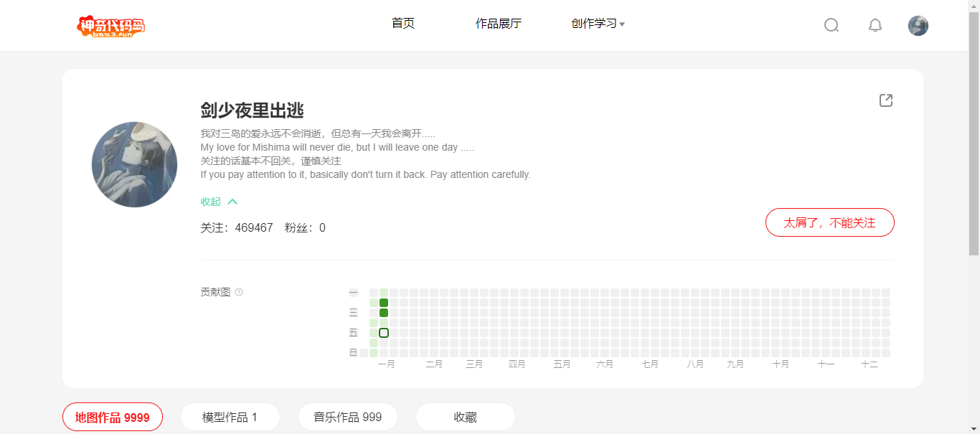Click the share profile icon

[886, 100]
